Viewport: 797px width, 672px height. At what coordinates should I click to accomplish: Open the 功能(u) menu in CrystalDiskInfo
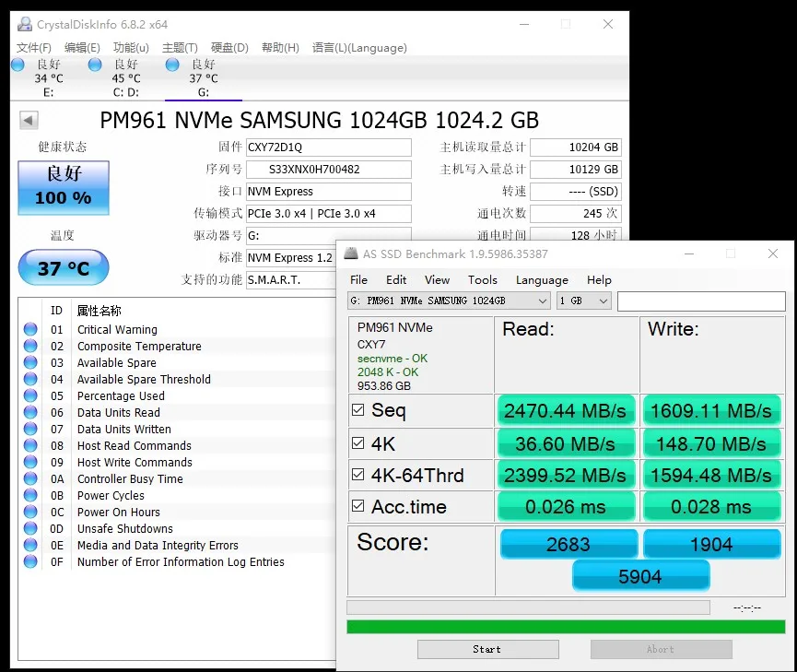click(131, 48)
